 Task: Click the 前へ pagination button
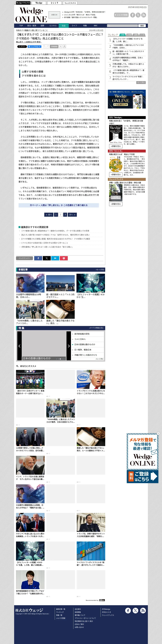pos(49,215)
